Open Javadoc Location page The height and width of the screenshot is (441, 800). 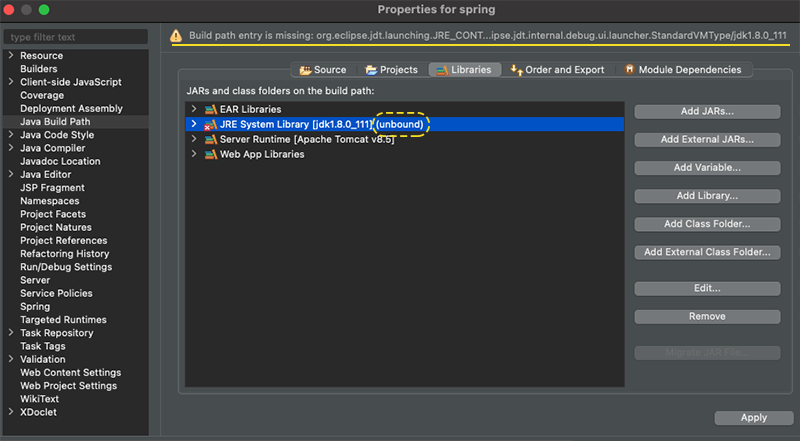(x=60, y=161)
